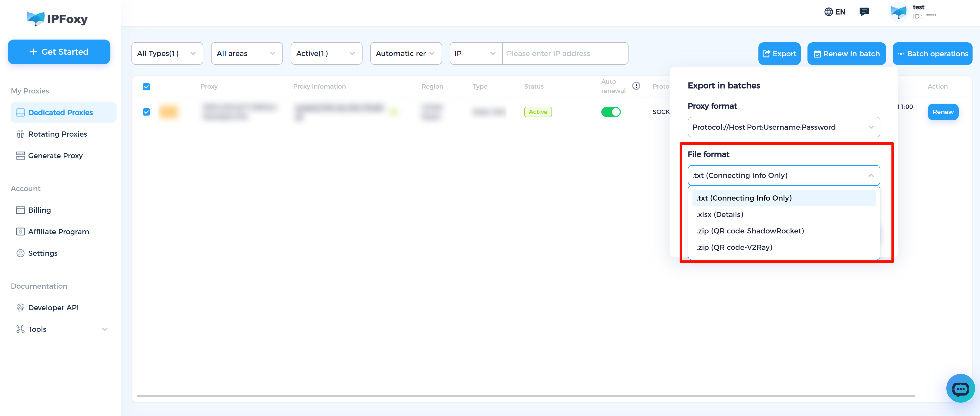980x416 pixels.
Task: Expand the Tools submenu chevron
Action: [x=104, y=329]
